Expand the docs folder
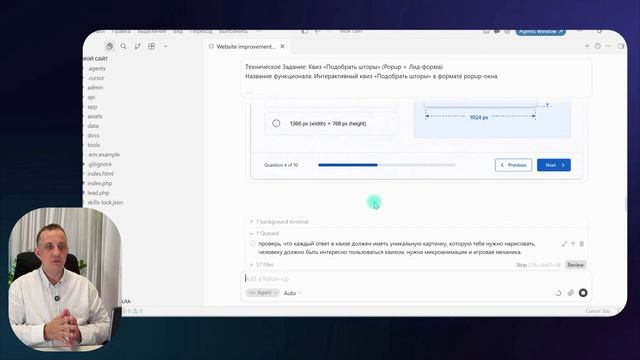The image size is (640, 360). (93, 136)
